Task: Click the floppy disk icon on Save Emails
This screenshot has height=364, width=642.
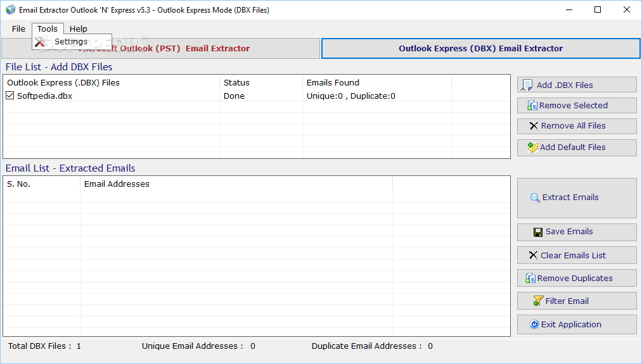Action: (x=538, y=232)
